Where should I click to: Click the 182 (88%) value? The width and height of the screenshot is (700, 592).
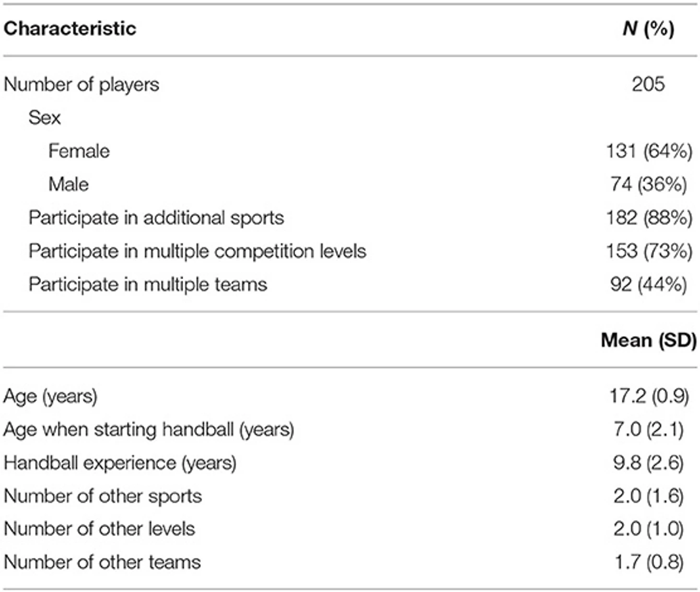point(649,218)
